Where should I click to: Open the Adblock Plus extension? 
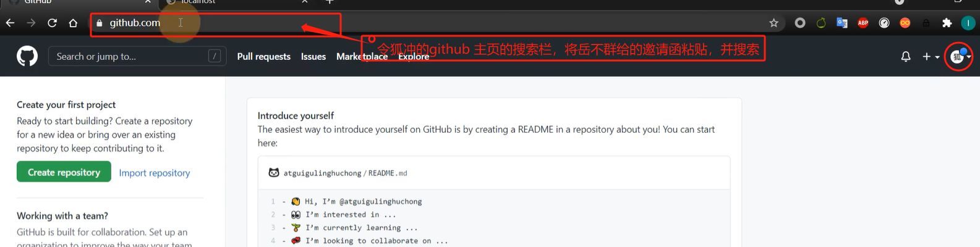pos(863,23)
